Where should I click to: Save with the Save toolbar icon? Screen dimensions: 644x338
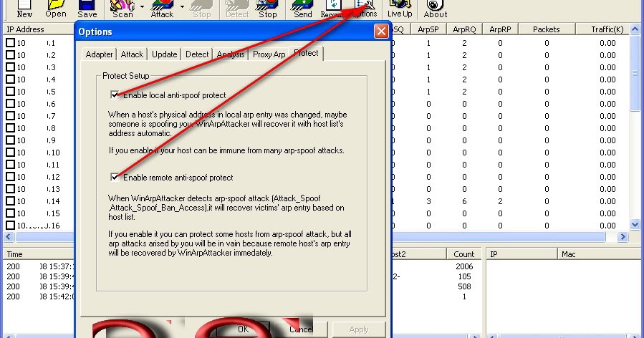87,9
